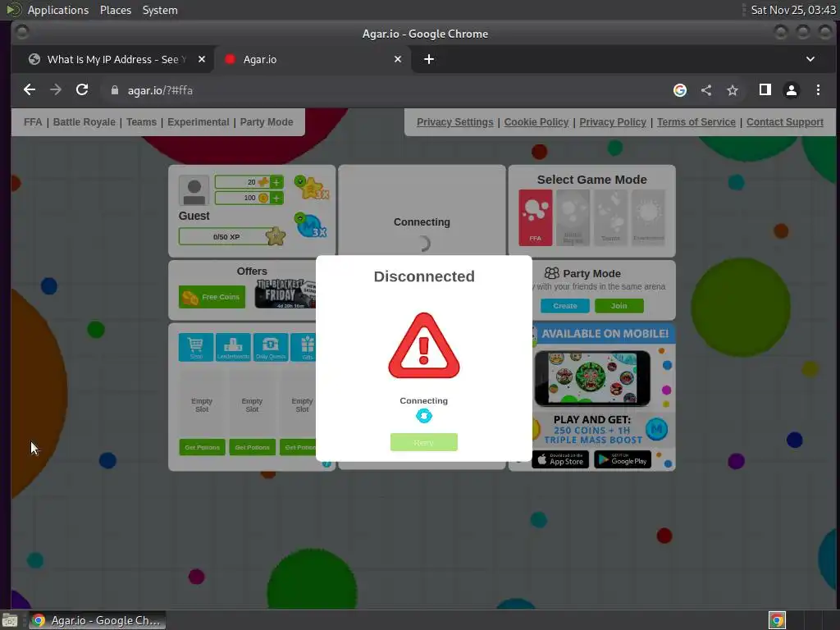Click the 3X mass boost icon
Viewport: 840px width, 630px height.
(x=311, y=225)
